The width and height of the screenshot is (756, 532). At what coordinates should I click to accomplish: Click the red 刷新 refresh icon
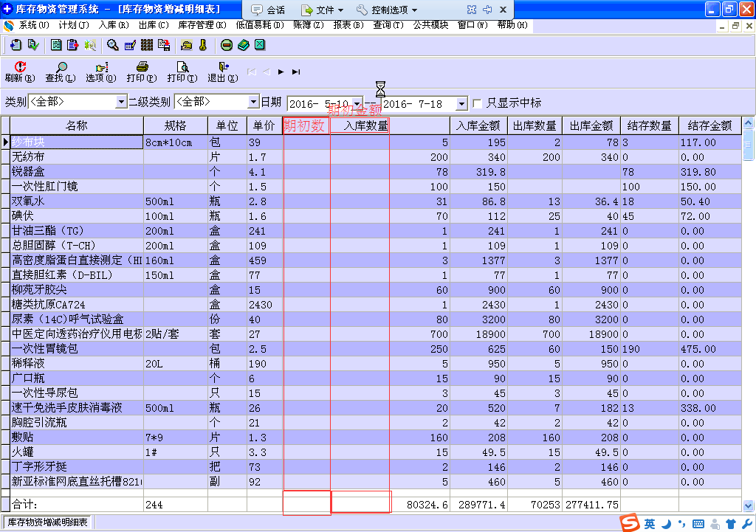20,66
